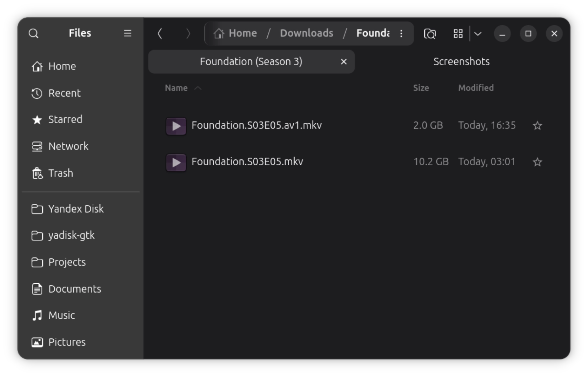Sort by Modified column header

point(476,88)
